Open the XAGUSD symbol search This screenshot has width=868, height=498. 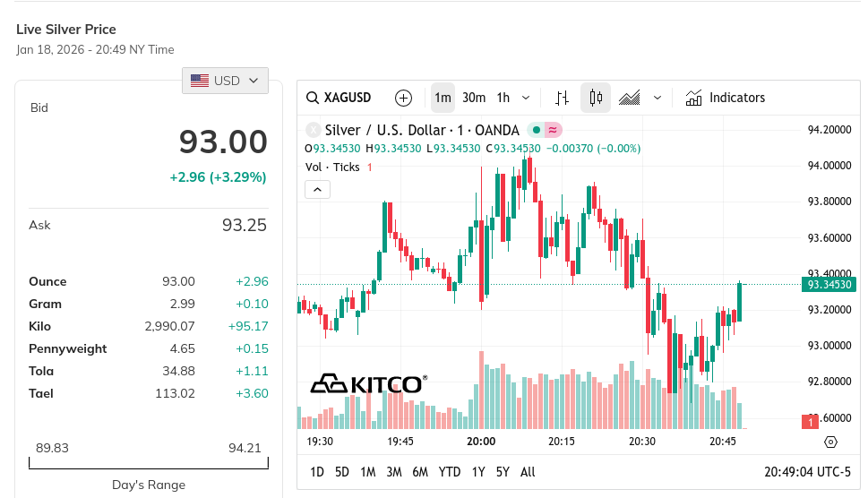point(339,98)
